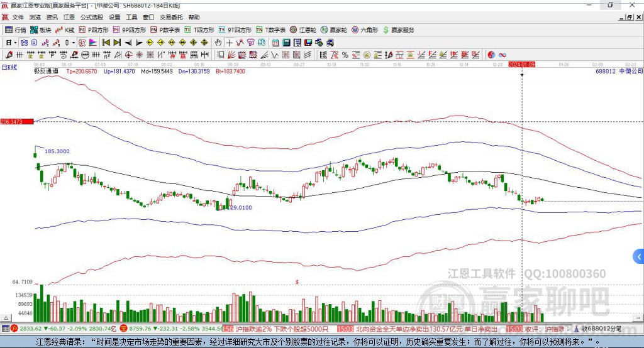
Task: Step chart backward with black left arrow
Action: tap(128, 43)
